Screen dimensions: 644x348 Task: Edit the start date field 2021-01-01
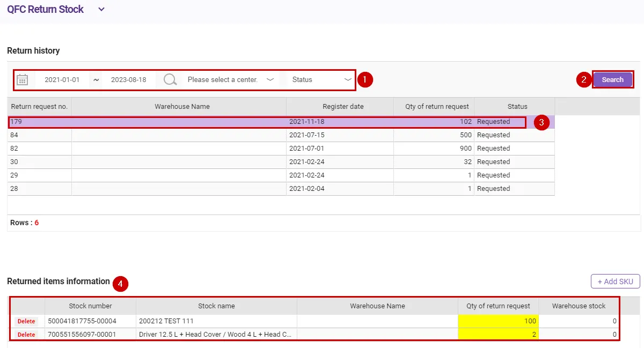pos(62,80)
